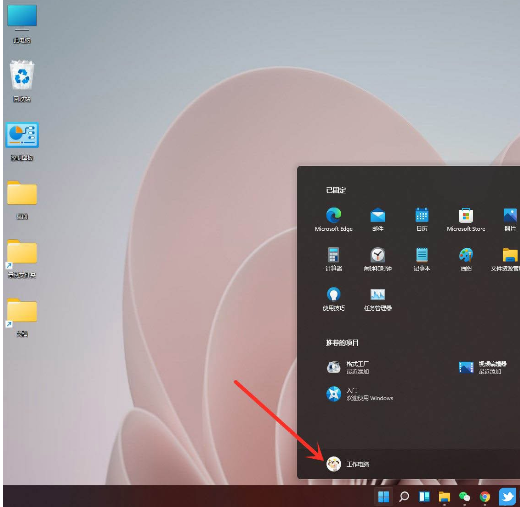Image resolution: width=520 pixels, height=507 pixels.
Task: Launch the Calculator app
Action: 333,259
